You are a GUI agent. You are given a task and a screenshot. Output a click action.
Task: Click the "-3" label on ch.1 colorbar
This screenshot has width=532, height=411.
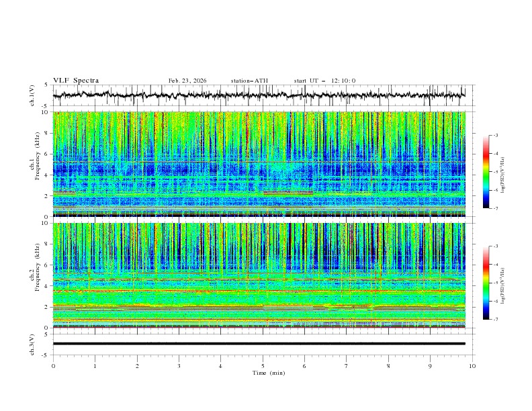[496, 135]
